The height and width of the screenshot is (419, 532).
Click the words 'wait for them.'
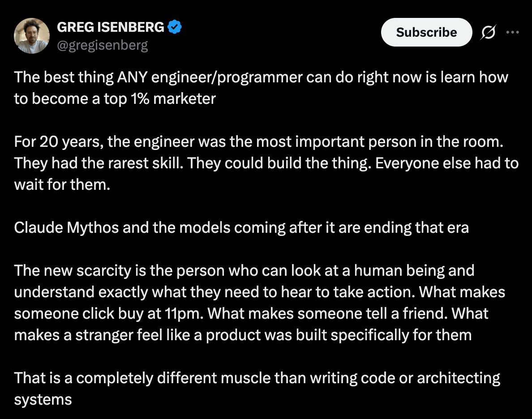(x=62, y=185)
